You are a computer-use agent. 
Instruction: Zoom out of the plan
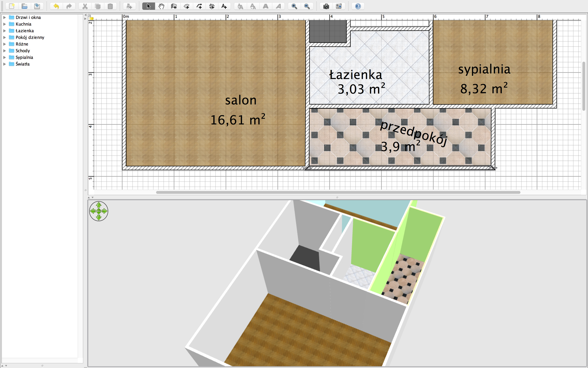[307, 6]
